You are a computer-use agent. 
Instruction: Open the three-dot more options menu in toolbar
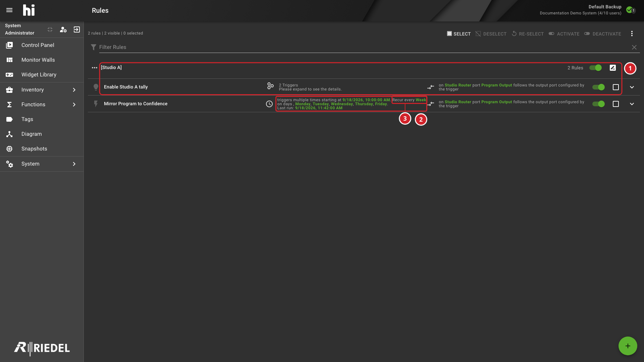pos(632,34)
